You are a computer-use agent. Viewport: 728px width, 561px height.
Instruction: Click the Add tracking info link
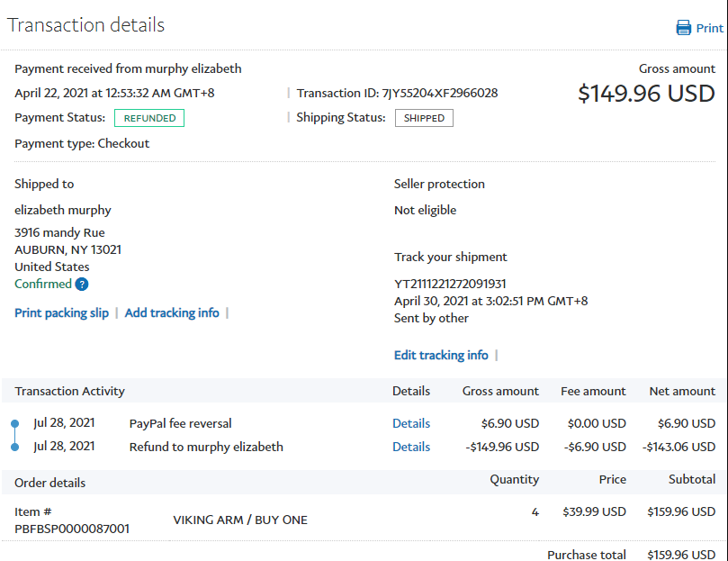pos(172,312)
